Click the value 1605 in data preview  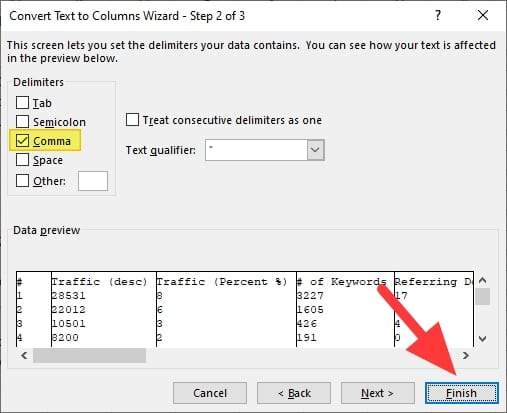click(310, 310)
